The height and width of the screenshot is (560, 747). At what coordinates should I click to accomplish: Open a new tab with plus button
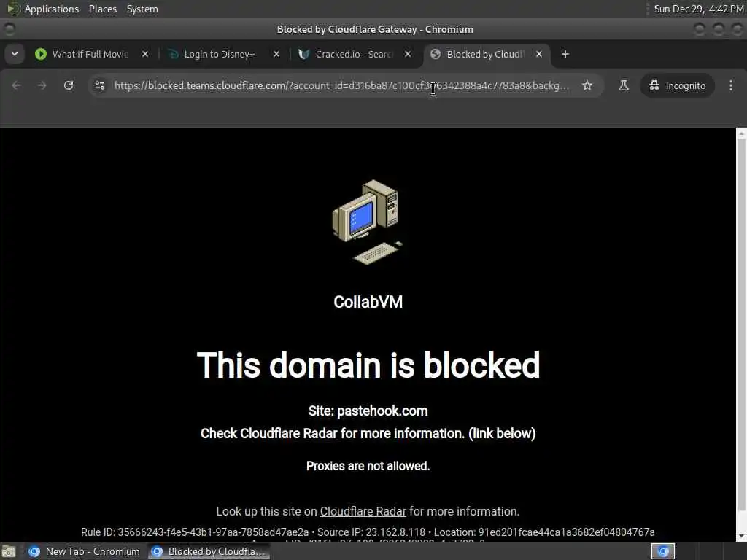(565, 54)
